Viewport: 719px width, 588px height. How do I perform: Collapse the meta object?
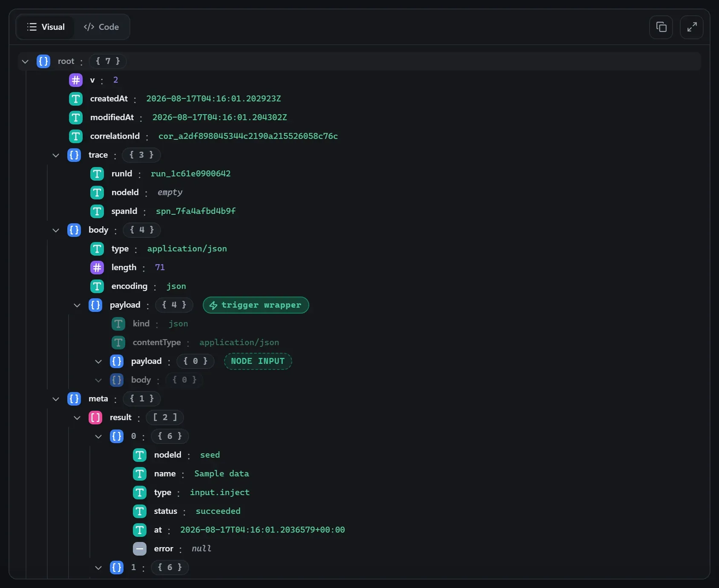56,399
